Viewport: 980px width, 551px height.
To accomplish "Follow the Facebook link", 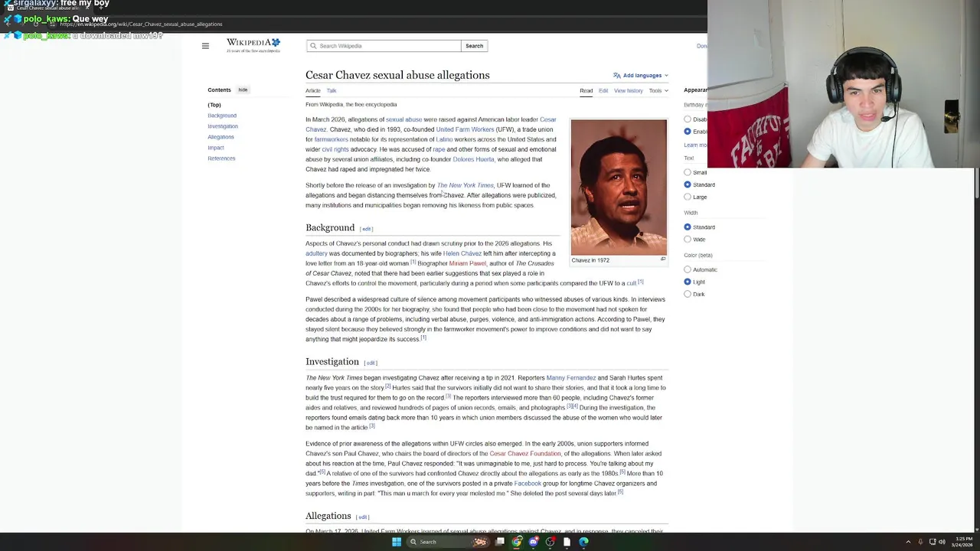I will pyautogui.click(x=528, y=484).
